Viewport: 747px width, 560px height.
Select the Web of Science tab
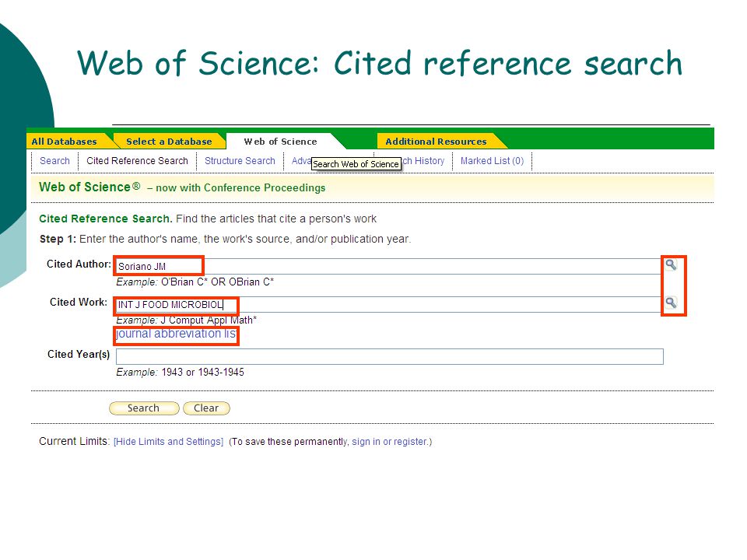(281, 142)
